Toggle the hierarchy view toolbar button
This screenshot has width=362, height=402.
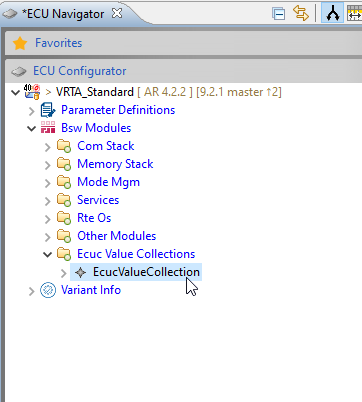pyautogui.click(x=332, y=13)
